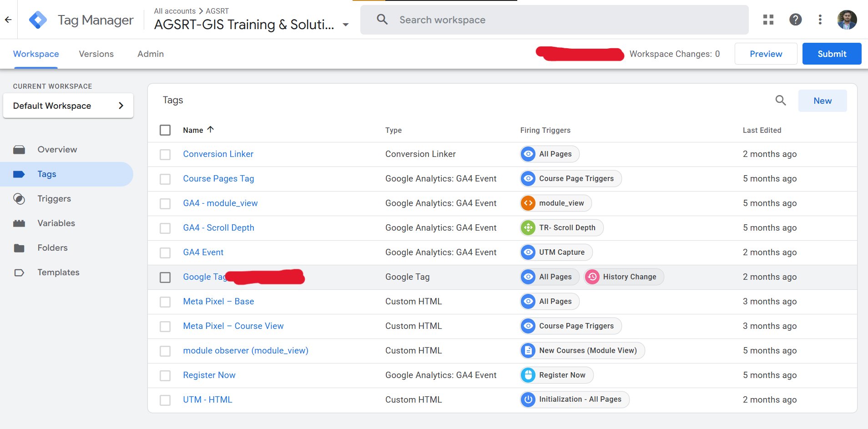
Task: Open Tags in the sidebar
Action: (x=66, y=174)
